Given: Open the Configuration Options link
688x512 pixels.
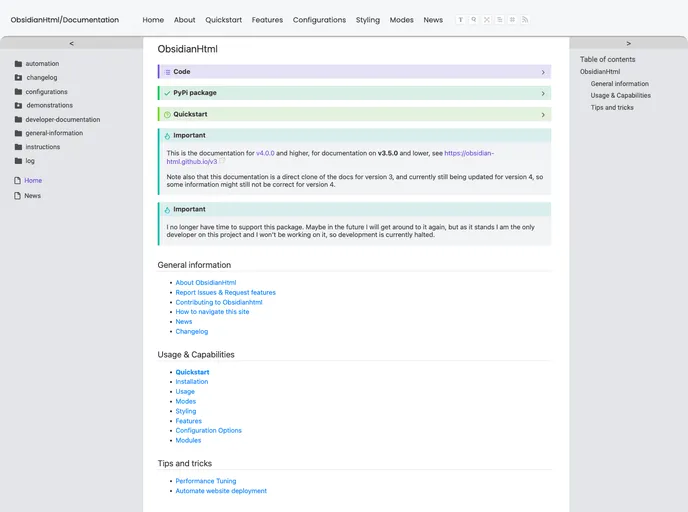Looking at the screenshot, I should [x=208, y=430].
